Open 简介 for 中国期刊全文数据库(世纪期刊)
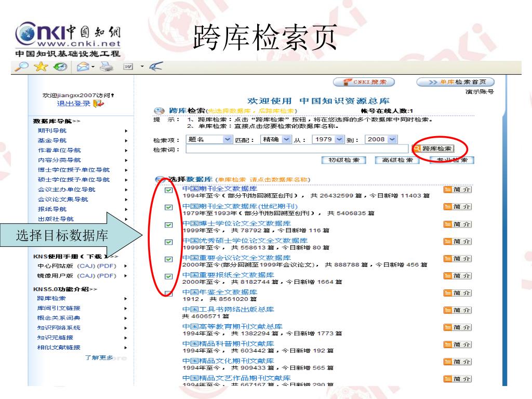 pyautogui.click(x=457, y=207)
